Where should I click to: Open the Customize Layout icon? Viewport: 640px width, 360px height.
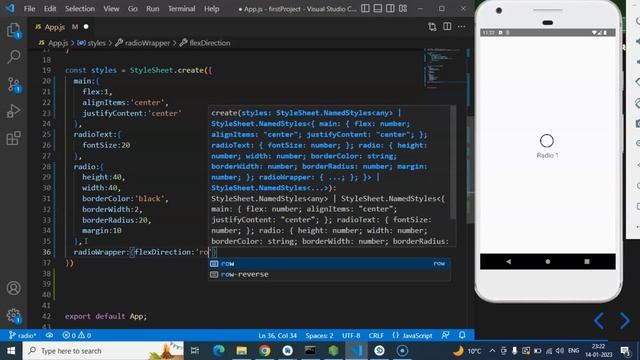click(403, 9)
